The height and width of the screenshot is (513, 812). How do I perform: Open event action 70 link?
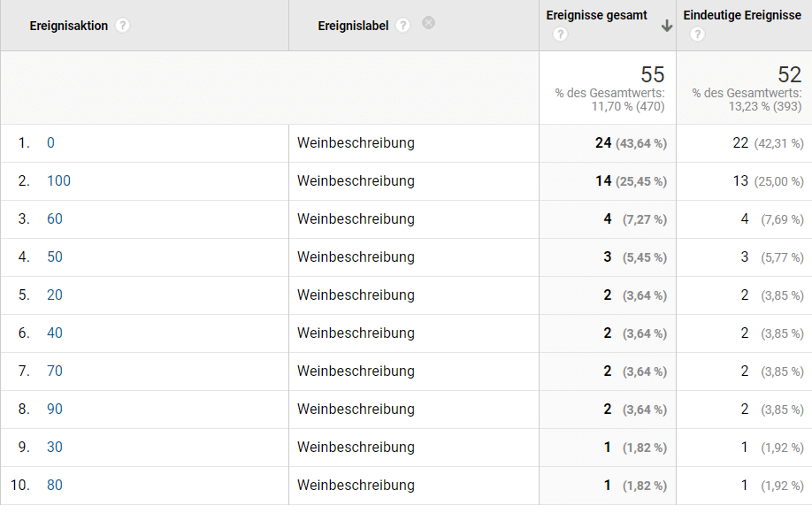click(x=55, y=371)
